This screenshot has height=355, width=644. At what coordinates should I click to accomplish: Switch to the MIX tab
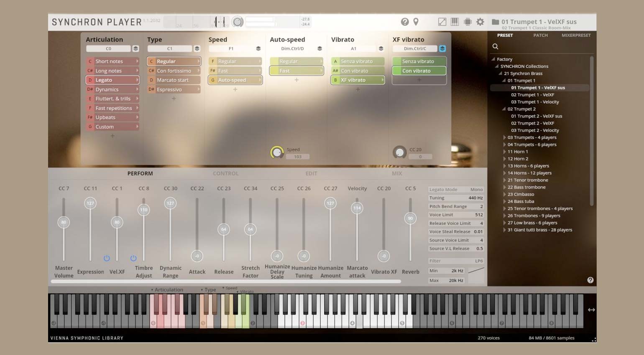[397, 173]
